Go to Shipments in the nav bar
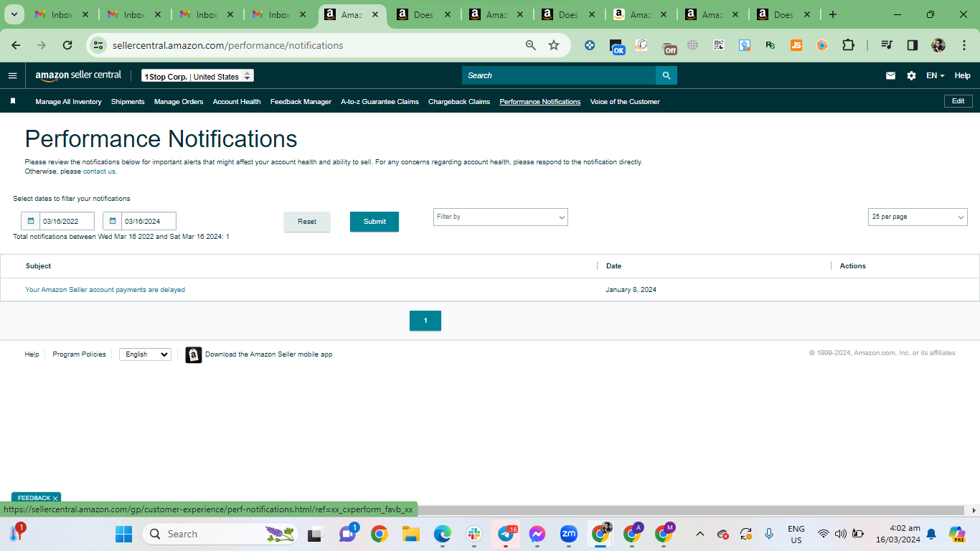This screenshot has height=551, width=980. (x=128, y=102)
